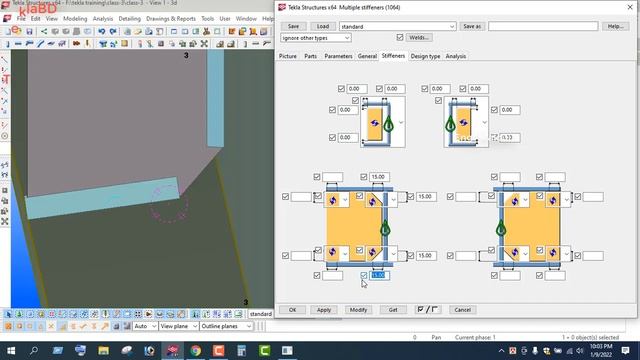Switch to the Parts tab
The image size is (640, 360).
[x=311, y=56]
